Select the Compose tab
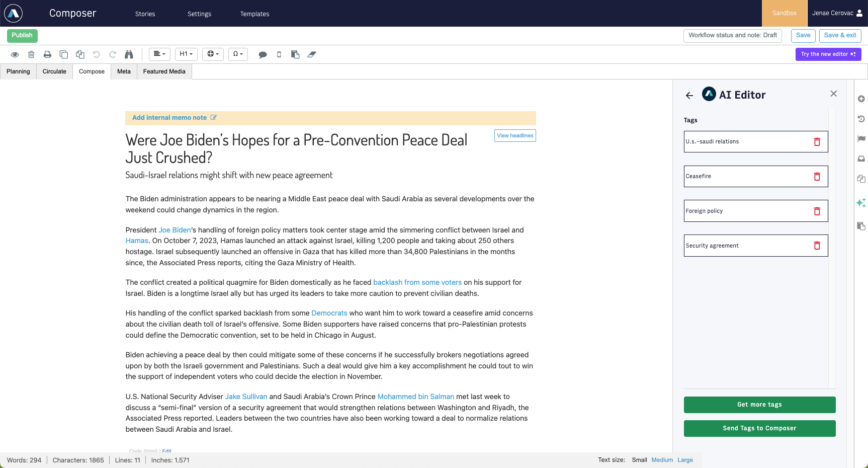The width and height of the screenshot is (868, 468). (92, 71)
